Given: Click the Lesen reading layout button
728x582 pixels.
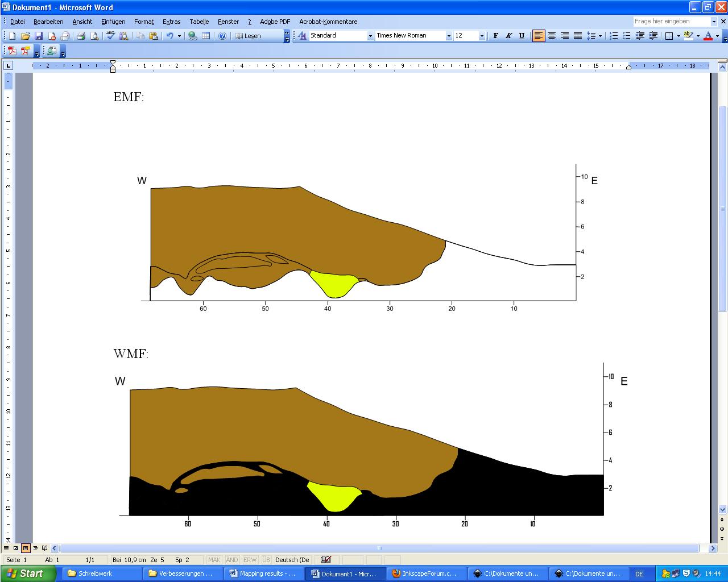Looking at the screenshot, I should click(x=248, y=36).
